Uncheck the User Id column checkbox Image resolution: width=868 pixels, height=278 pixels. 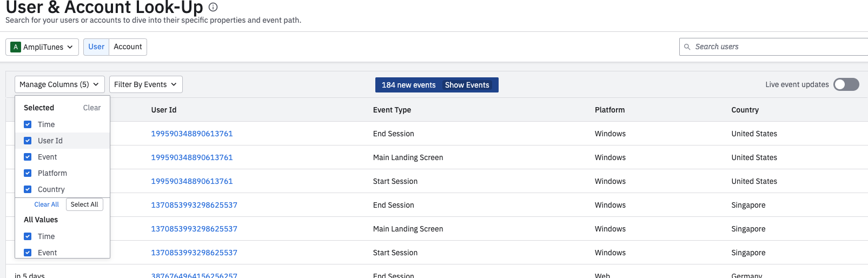pyautogui.click(x=28, y=141)
